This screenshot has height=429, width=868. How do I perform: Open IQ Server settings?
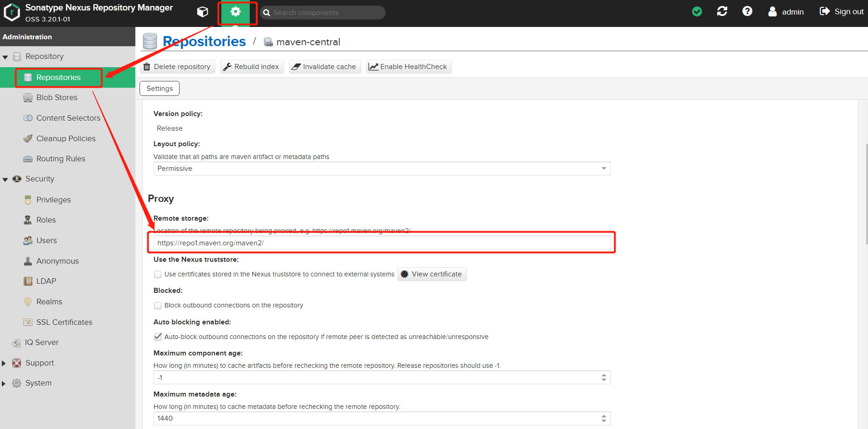[42, 342]
